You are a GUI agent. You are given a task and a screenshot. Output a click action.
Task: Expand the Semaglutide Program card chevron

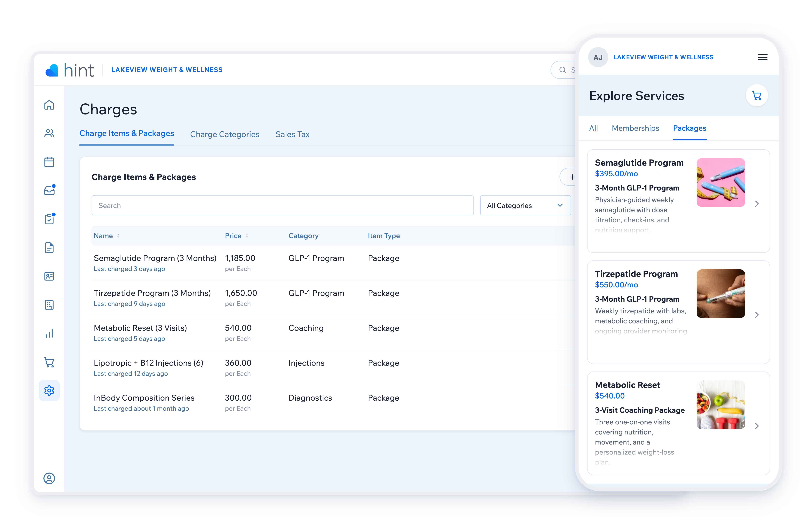(x=757, y=204)
